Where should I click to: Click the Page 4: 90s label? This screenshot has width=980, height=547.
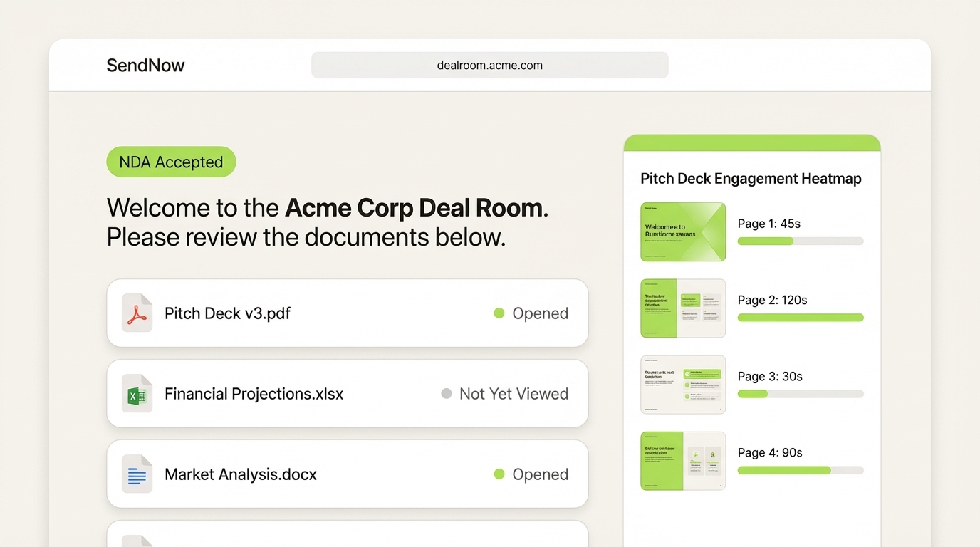click(x=770, y=452)
